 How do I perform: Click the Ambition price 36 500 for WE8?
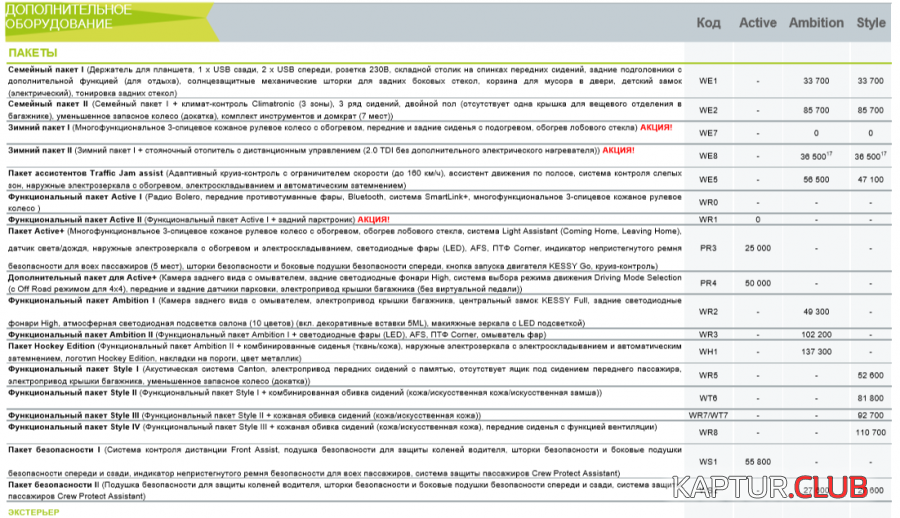pos(816,156)
